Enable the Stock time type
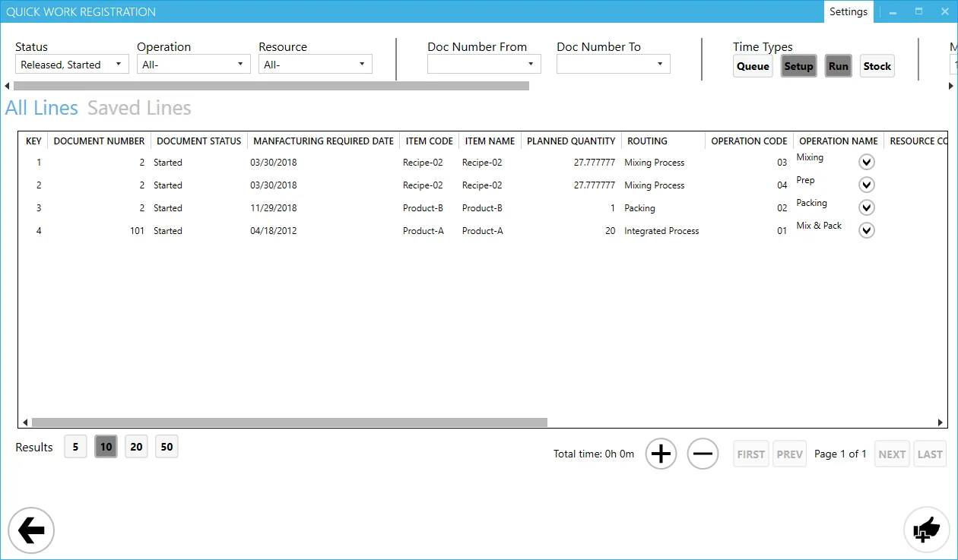The width and height of the screenshot is (958, 560). [x=877, y=66]
